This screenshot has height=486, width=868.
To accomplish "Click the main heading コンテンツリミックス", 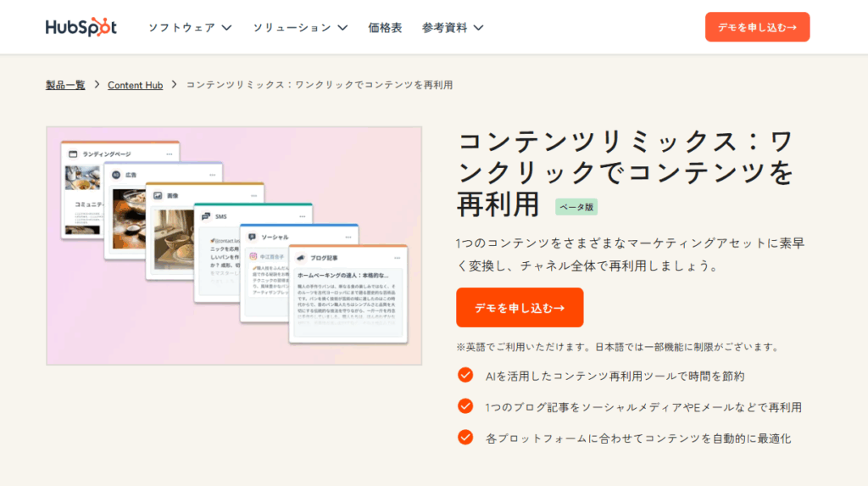I will coord(625,173).
